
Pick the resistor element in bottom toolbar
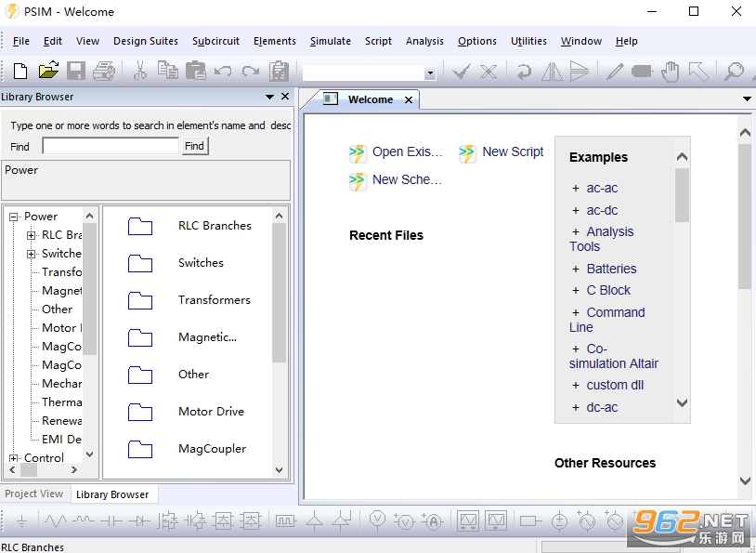pyautogui.click(x=56, y=521)
